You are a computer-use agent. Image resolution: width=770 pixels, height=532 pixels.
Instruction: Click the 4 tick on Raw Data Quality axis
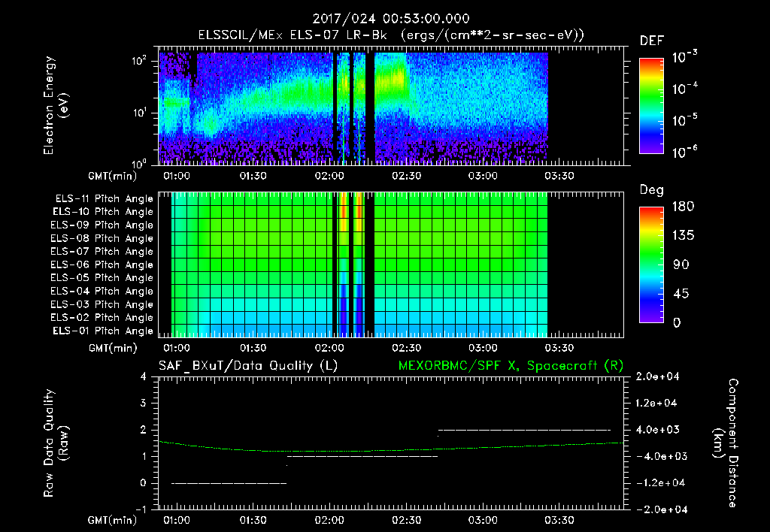(144, 376)
